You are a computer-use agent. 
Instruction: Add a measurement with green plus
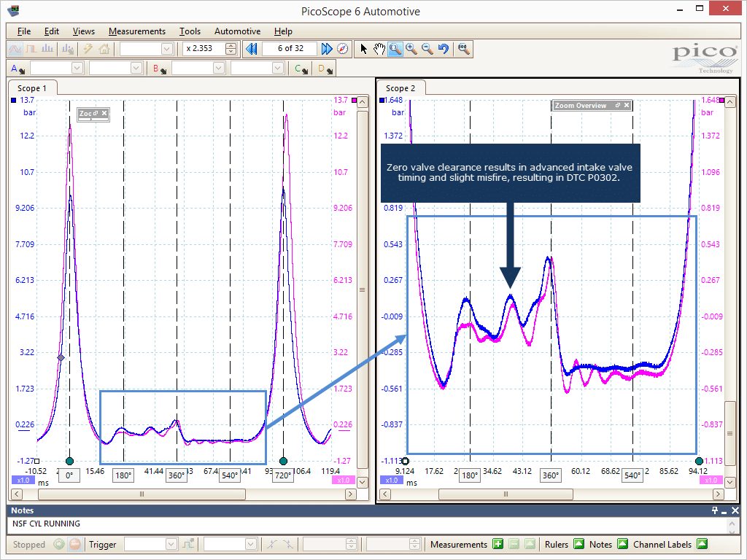click(498, 544)
